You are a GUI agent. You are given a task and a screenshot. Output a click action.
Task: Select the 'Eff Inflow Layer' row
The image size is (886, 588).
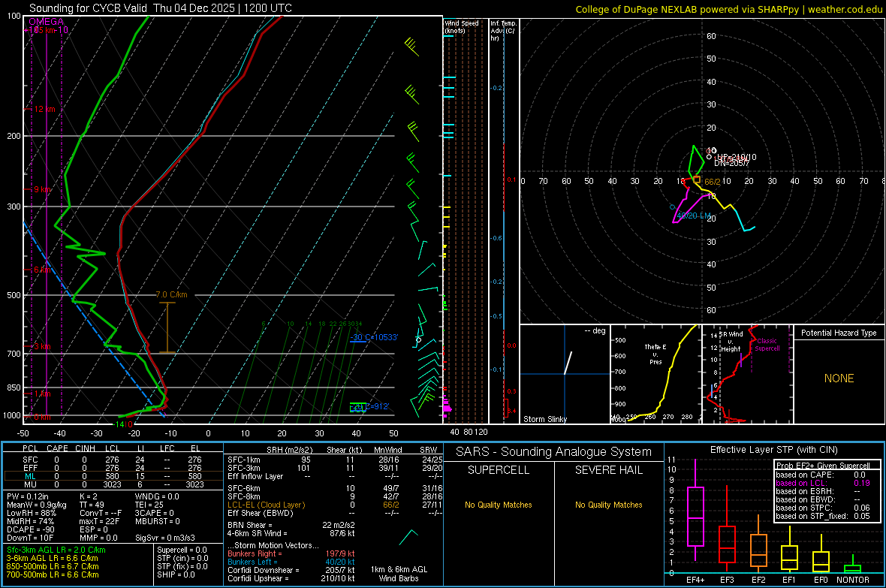coord(335,476)
